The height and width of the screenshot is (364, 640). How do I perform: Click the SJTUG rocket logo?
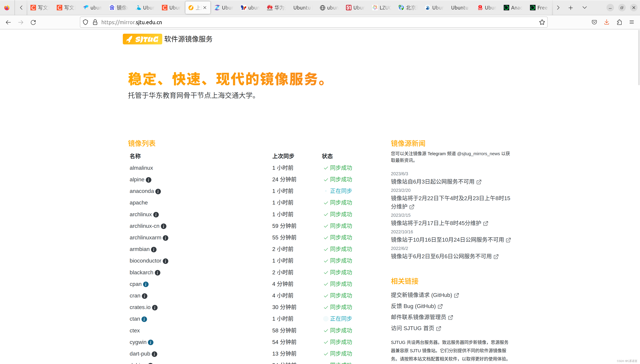[142, 39]
